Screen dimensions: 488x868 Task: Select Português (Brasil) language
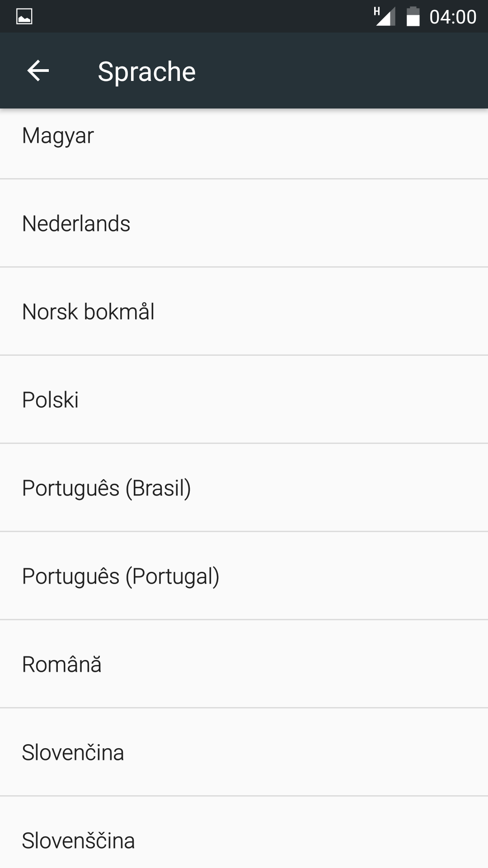coord(106,488)
